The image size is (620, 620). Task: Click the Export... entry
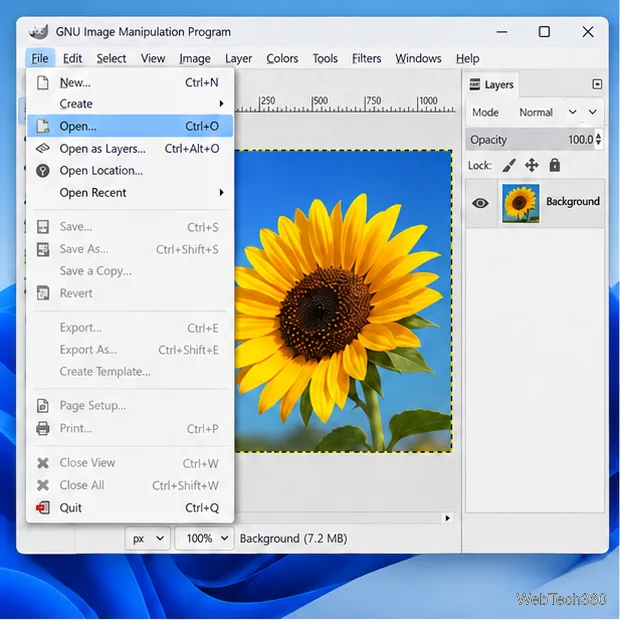pyautogui.click(x=130, y=328)
